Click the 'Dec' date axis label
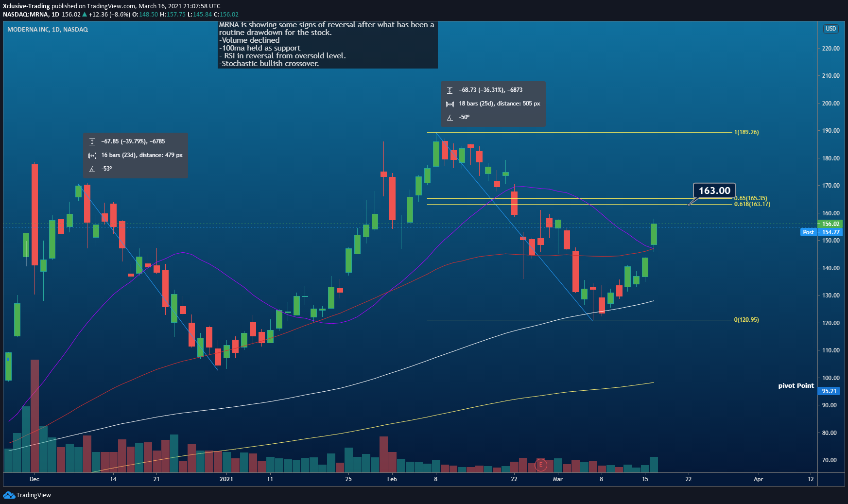The width and height of the screenshot is (848, 504). coord(34,479)
